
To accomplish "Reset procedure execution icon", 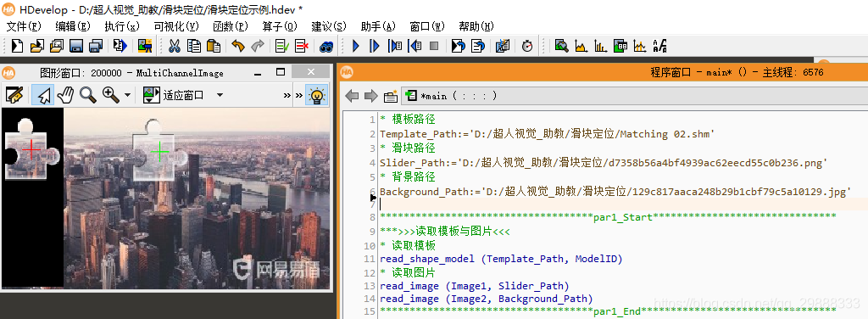I will click(478, 46).
